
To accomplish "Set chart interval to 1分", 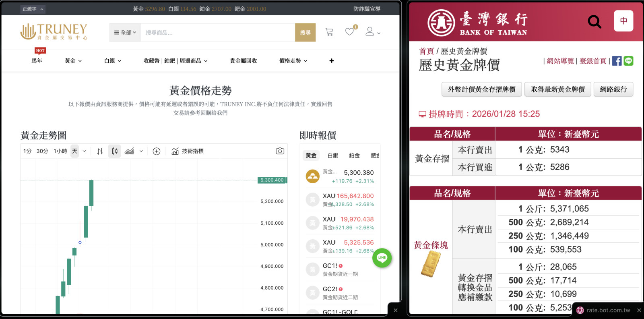I will 27,151.
